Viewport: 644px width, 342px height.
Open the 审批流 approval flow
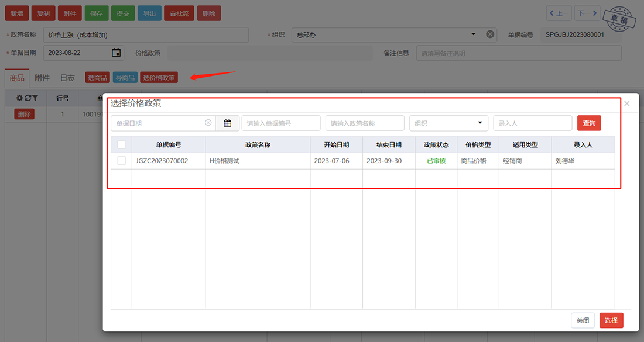coord(179,13)
